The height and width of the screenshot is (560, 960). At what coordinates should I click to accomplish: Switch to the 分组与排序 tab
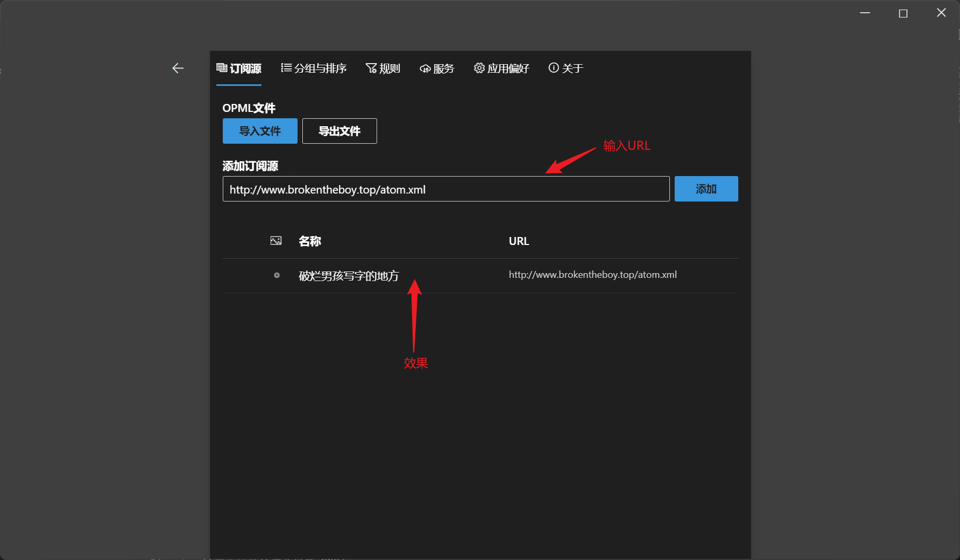pos(313,68)
